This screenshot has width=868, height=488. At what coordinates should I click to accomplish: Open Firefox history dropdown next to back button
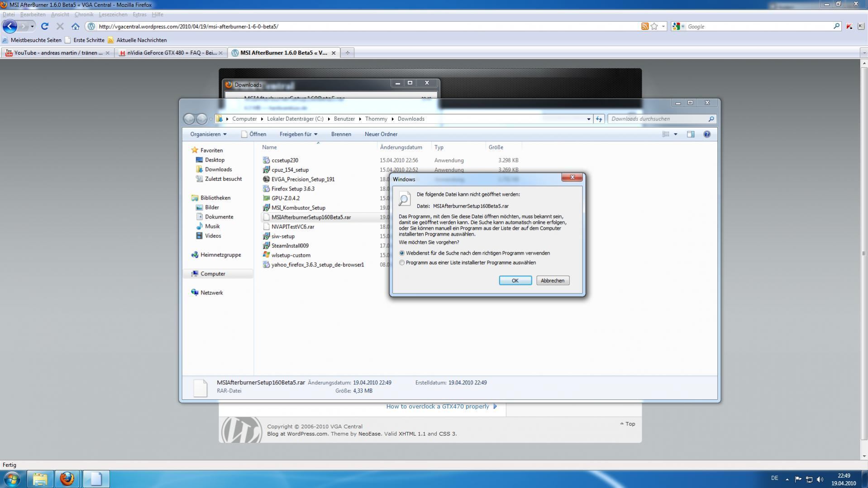click(x=32, y=26)
